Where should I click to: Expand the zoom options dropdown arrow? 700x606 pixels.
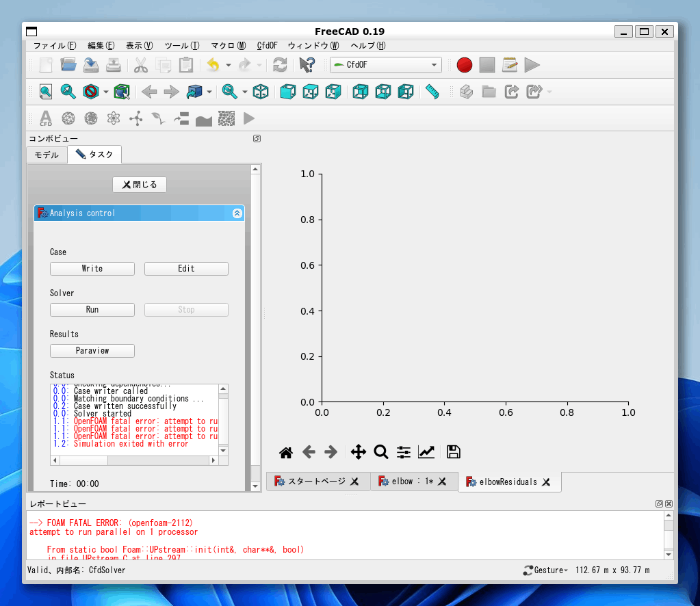(x=245, y=92)
